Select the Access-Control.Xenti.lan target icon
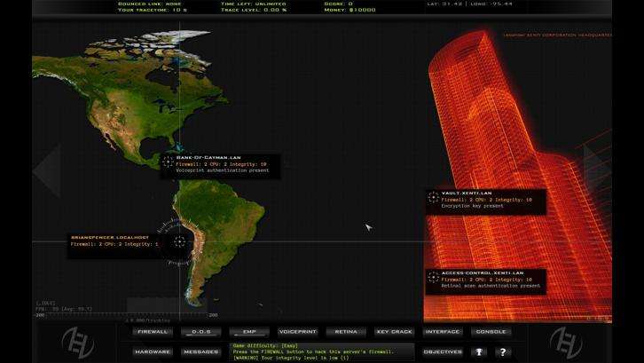Screen dimensions: 644x363 pyautogui.click(x=434, y=279)
